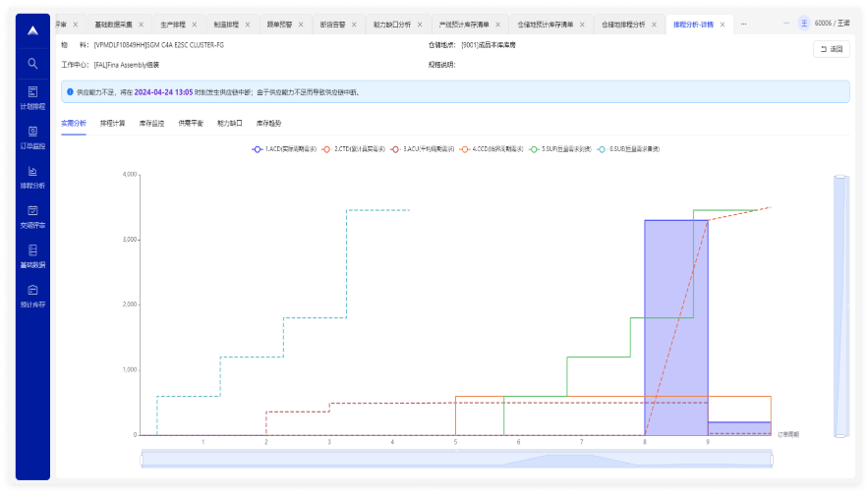
Task: Switch to the 基础数据采集 tab
Action: click(113, 25)
